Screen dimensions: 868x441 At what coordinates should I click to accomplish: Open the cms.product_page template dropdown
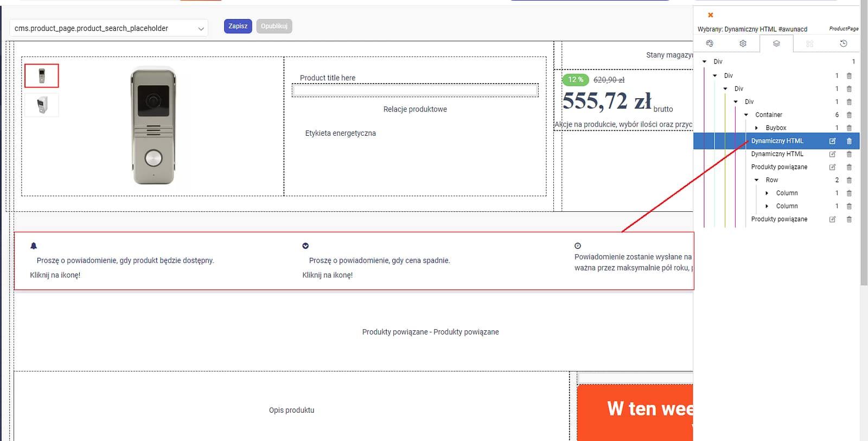tap(108, 28)
